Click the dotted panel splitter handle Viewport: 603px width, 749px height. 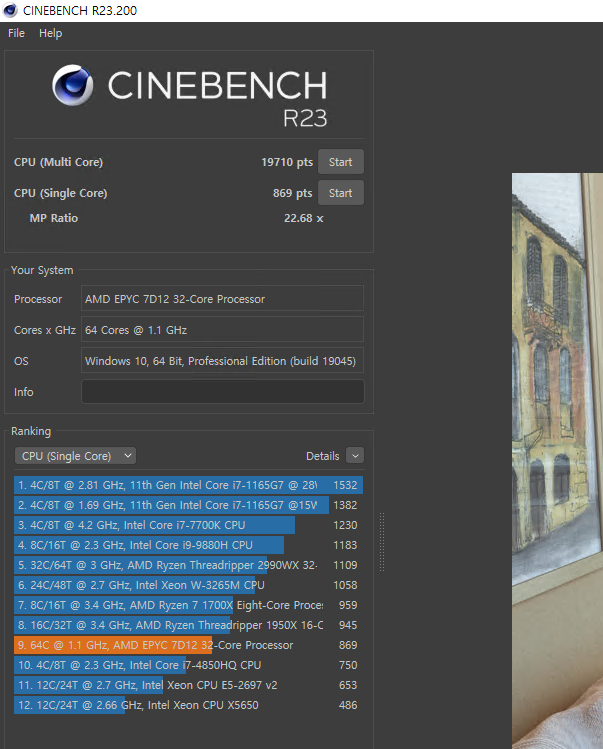(x=382, y=542)
